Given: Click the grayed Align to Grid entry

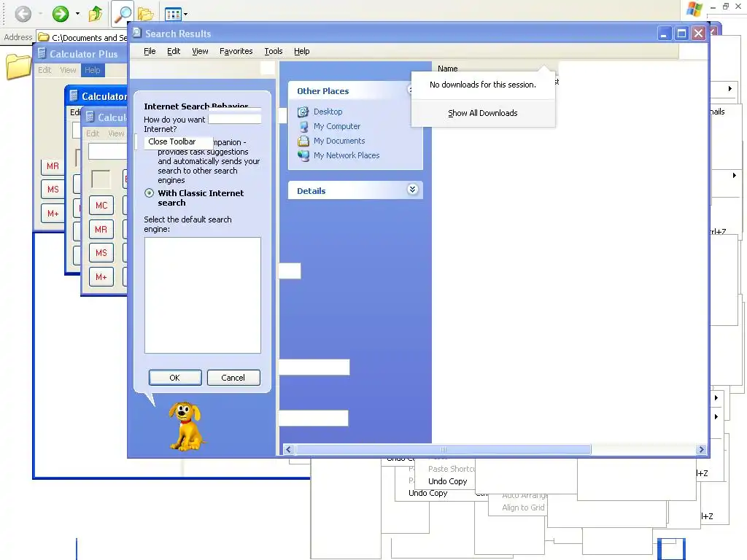Looking at the screenshot, I should [x=523, y=507].
